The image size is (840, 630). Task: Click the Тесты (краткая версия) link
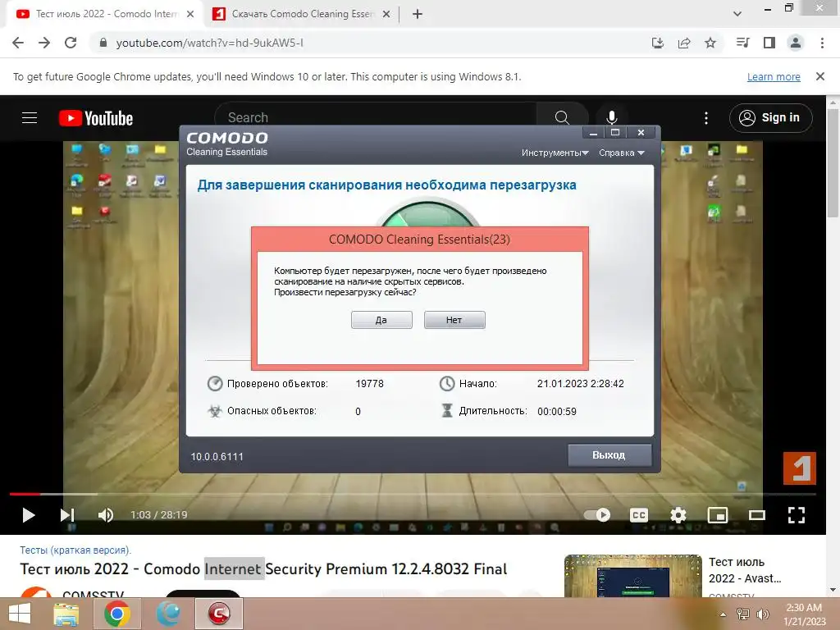tap(75, 550)
